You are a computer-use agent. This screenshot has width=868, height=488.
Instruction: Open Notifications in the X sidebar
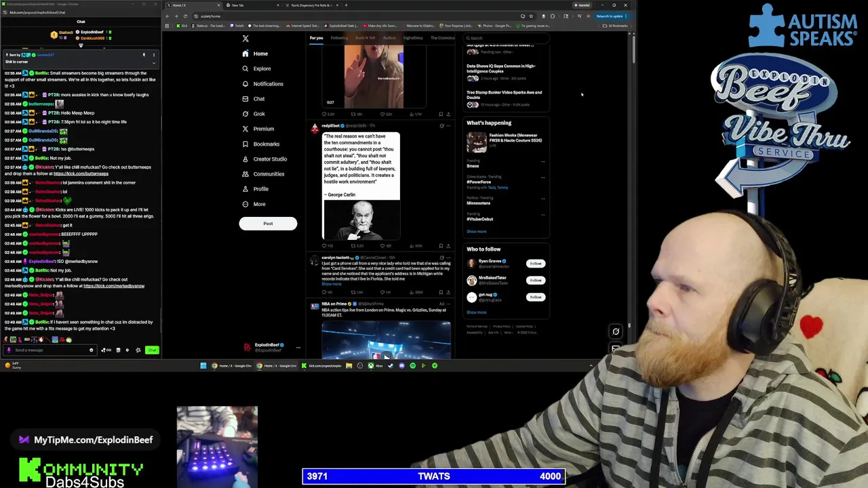[262, 84]
